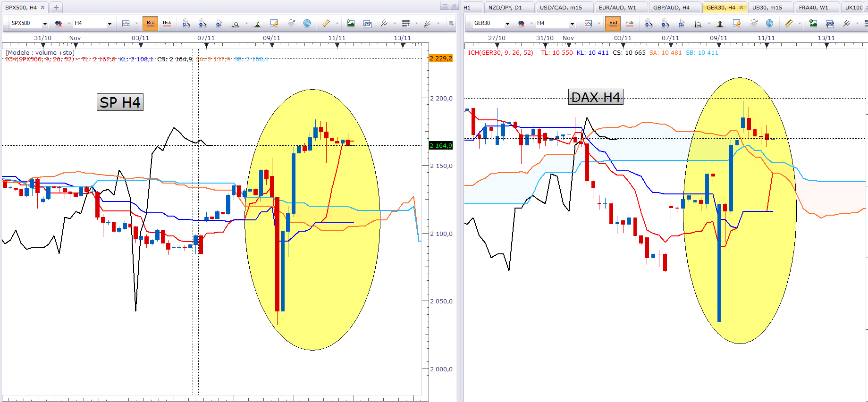Click the chart link icon in SPX500 toolbar
The width and height of the screenshot is (868, 402).
(59, 23)
